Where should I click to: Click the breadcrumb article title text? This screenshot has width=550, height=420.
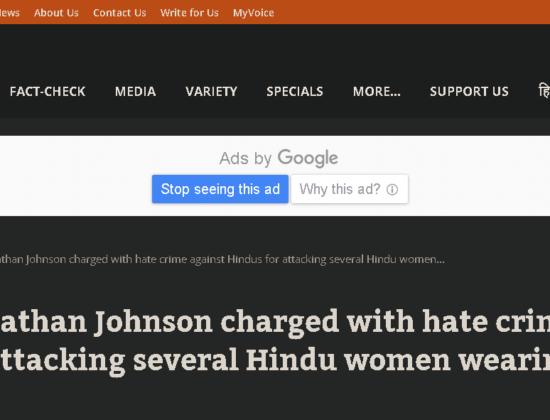222,259
